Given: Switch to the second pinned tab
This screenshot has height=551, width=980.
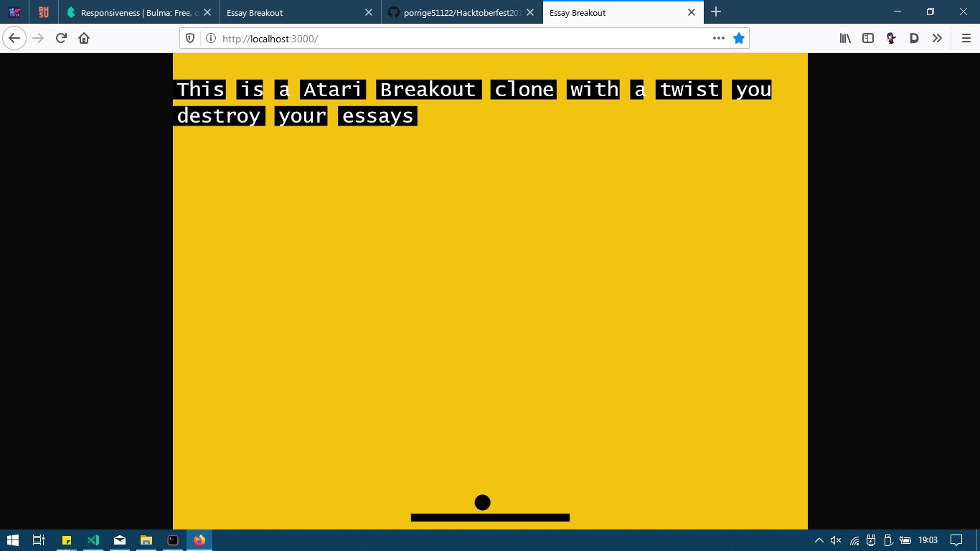Looking at the screenshot, I should [44, 12].
